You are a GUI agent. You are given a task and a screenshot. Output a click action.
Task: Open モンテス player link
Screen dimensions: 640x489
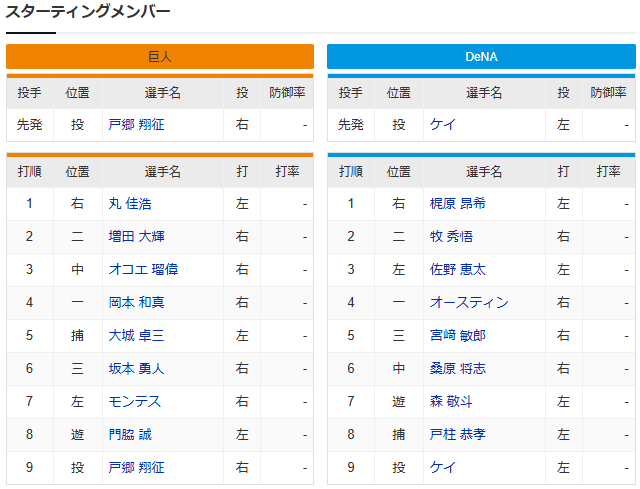click(135, 402)
